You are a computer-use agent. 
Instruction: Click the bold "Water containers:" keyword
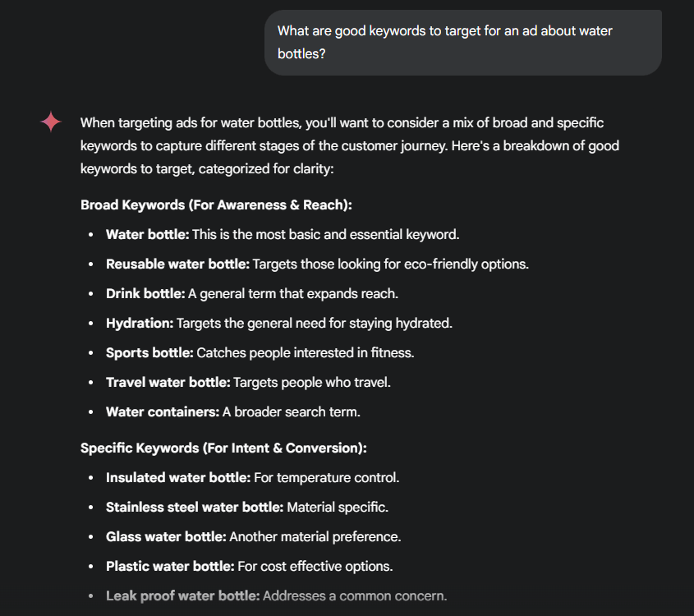163,411
